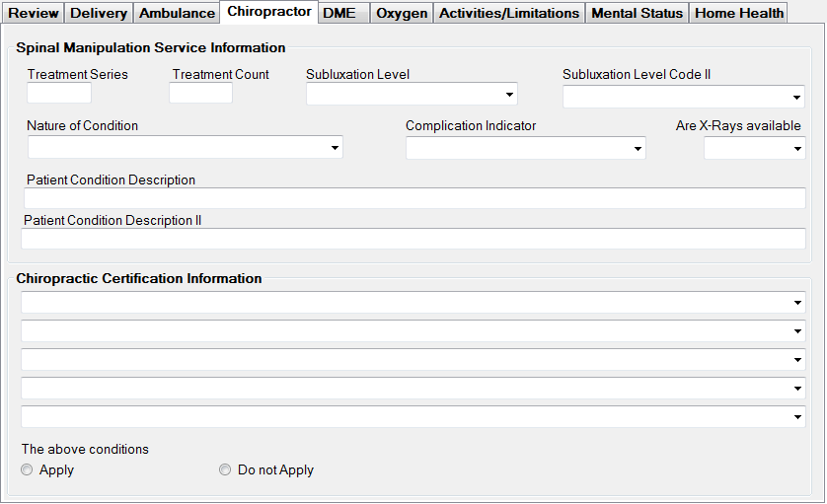Go to the Ambulance tab
Viewport: 827px width, 504px height.
tap(177, 13)
